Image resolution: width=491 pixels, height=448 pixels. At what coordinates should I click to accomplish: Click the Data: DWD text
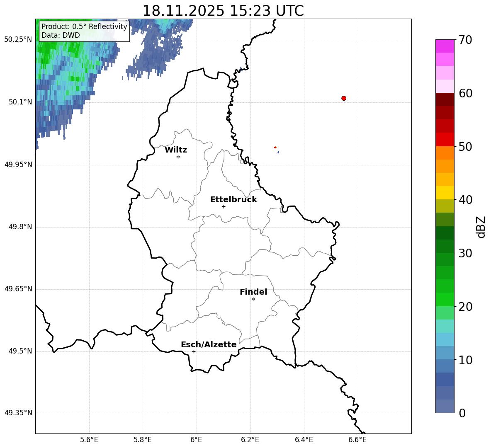(x=61, y=35)
